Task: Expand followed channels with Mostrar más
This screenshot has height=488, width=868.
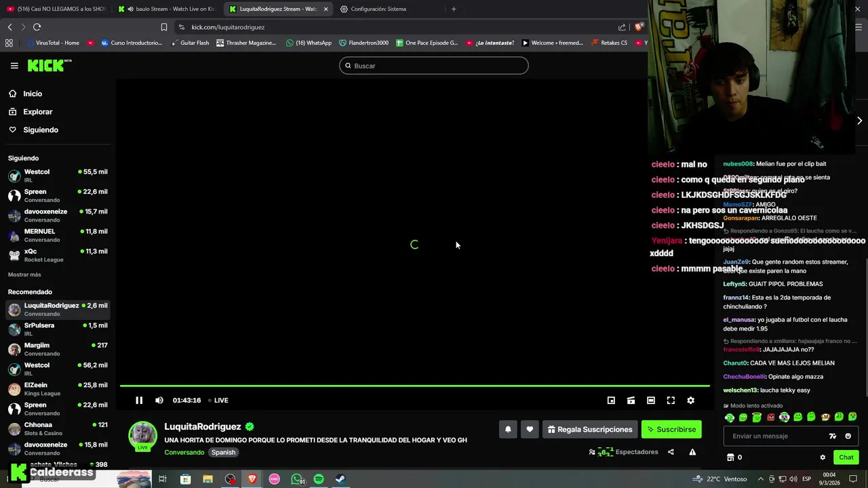Action: point(24,274)
